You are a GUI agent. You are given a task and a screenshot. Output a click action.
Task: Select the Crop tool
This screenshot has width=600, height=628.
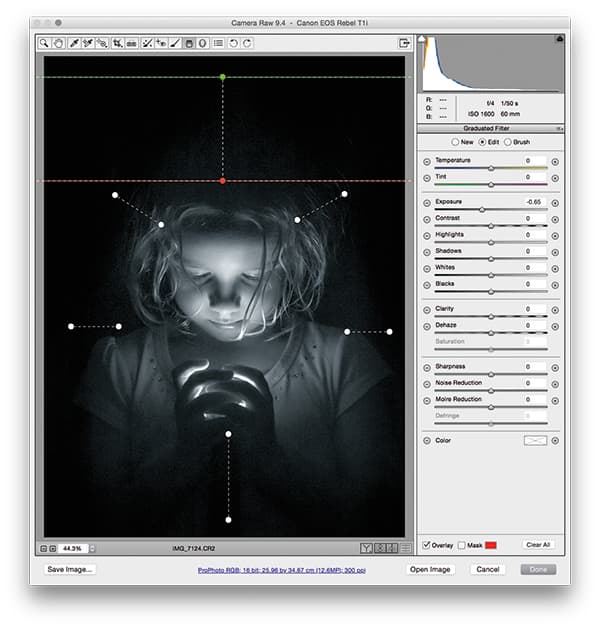tap(117, 43)
